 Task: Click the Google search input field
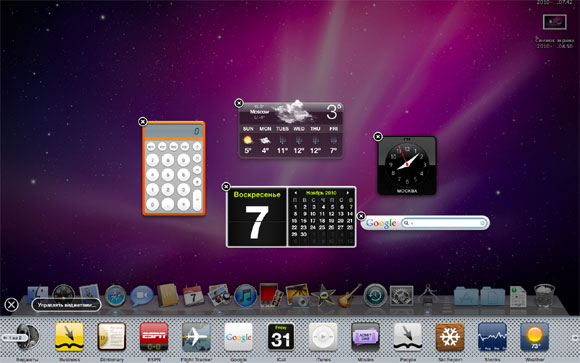444,223
